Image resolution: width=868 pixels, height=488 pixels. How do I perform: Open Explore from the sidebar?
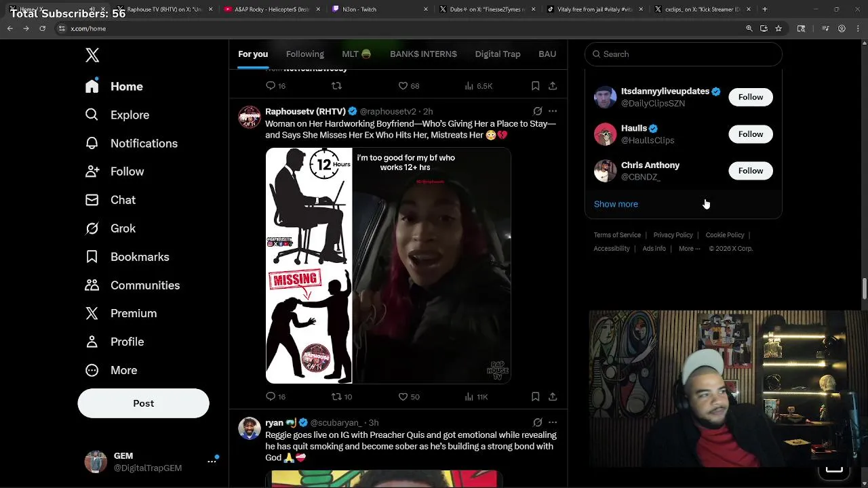tap(117, 115)
